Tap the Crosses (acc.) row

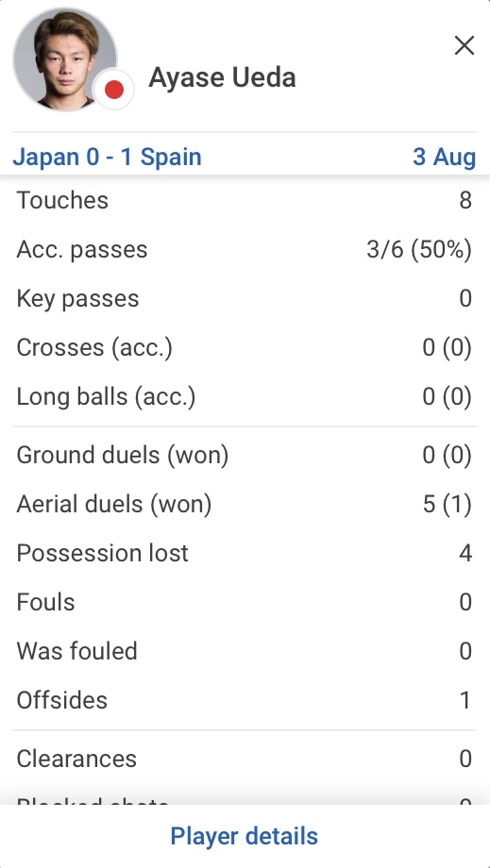click(245, 347)
